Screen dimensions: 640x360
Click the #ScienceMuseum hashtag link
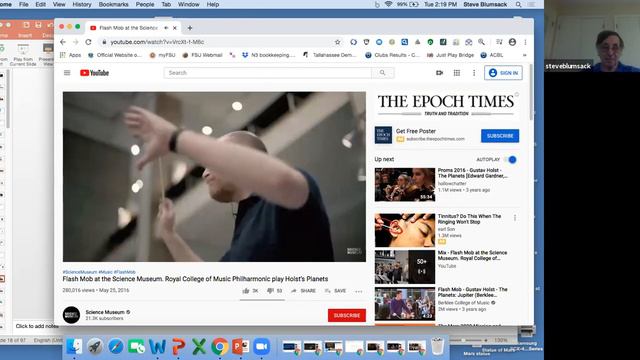(80, 272)
